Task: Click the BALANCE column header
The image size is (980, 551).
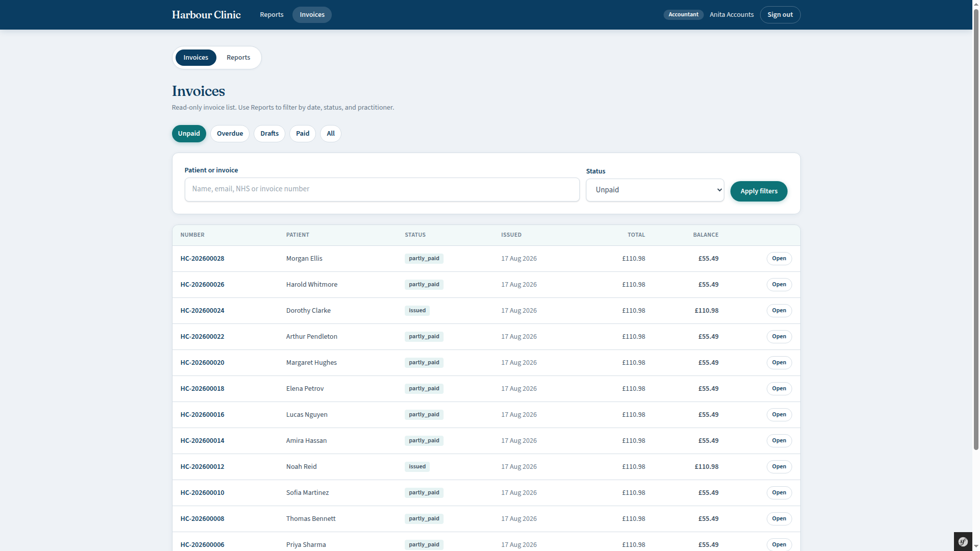Action: (x=705, y=235)
